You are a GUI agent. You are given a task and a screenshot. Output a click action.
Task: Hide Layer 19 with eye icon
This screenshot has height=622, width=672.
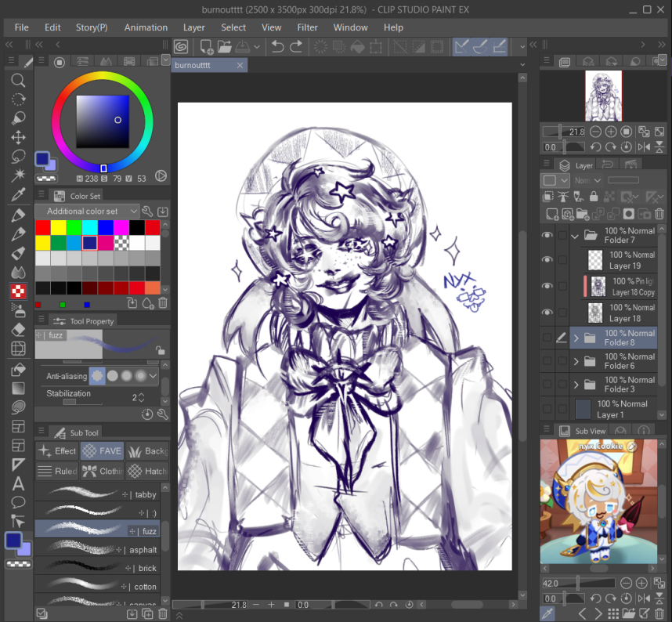[547, 260]
